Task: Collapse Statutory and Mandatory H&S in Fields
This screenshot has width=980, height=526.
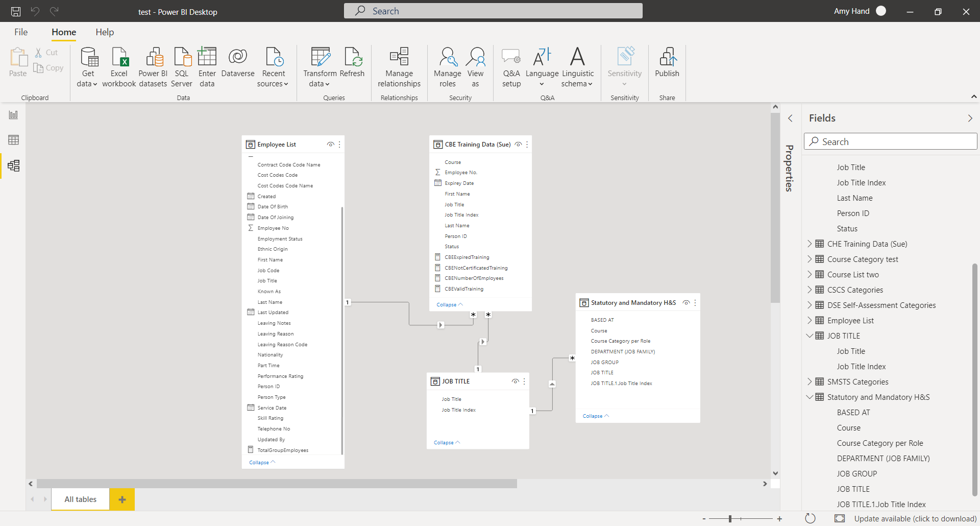Action: click(x=810, y=397)
